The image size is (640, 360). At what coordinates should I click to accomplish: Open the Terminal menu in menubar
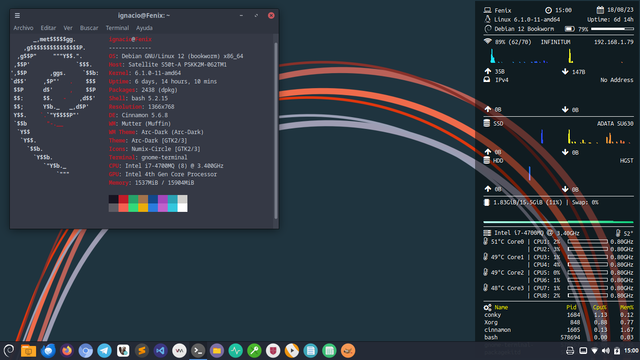(117, 28)
